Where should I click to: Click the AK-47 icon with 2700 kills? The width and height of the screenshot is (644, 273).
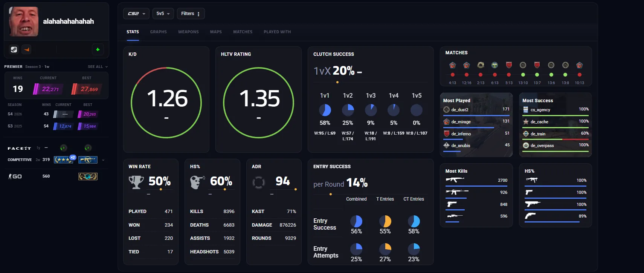[455, 180]
